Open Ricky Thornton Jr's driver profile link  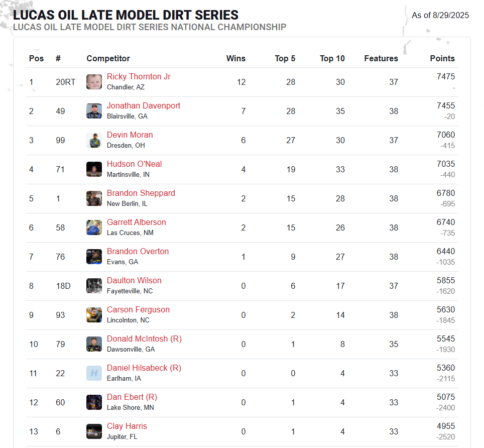point(139,77)
